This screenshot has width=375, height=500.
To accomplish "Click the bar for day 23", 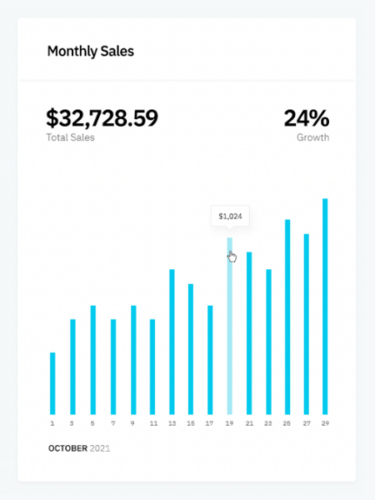I will pyautogui.click(x=269, y=342).
